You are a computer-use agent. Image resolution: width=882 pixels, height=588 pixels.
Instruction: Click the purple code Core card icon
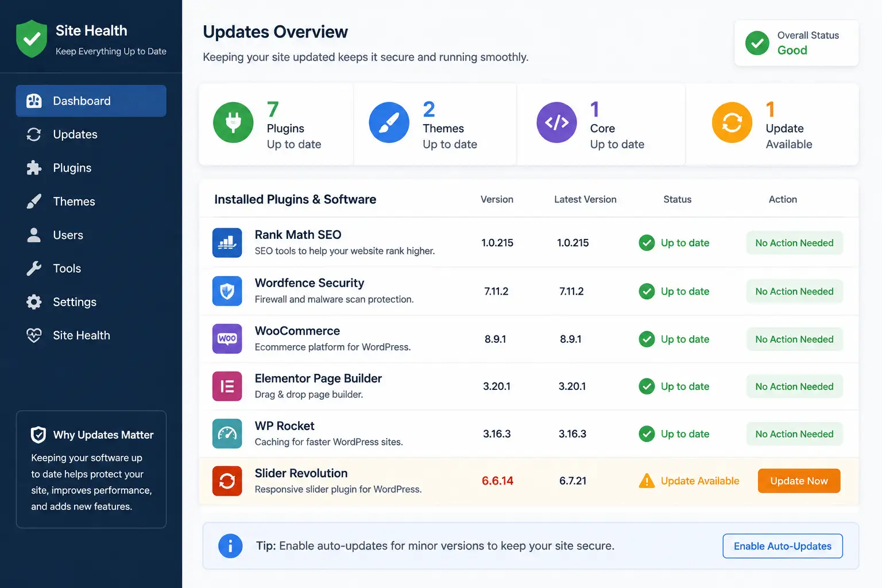(x=556, y=122)
